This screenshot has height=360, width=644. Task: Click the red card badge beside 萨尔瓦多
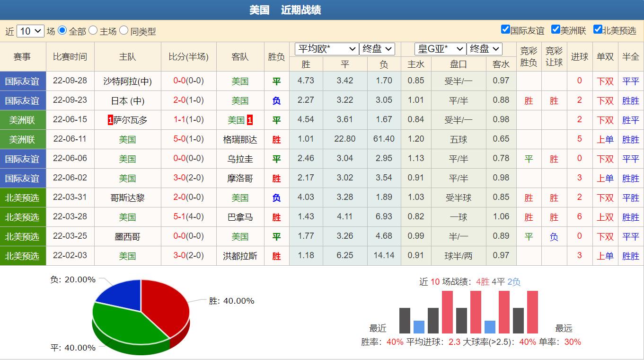110,120
